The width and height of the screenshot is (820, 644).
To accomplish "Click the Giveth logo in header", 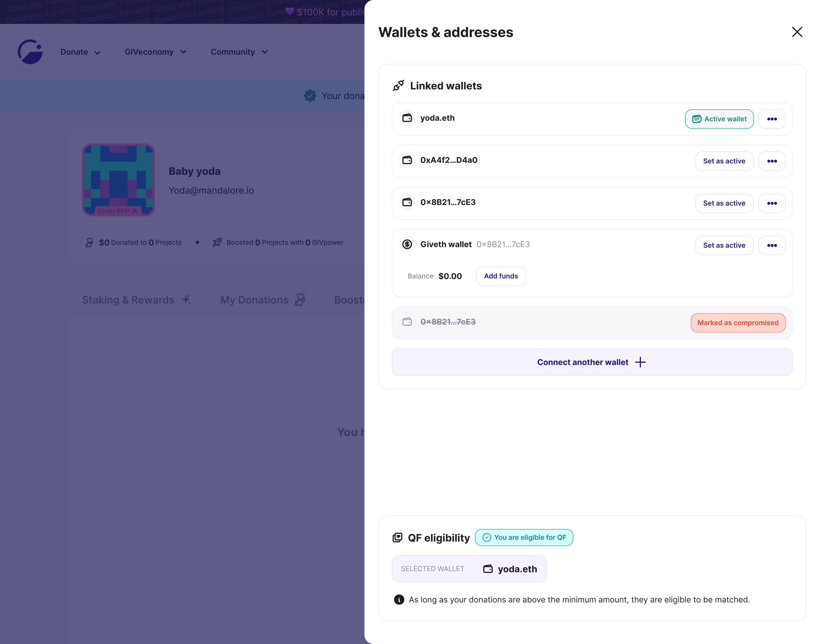I will coord(30,52).
